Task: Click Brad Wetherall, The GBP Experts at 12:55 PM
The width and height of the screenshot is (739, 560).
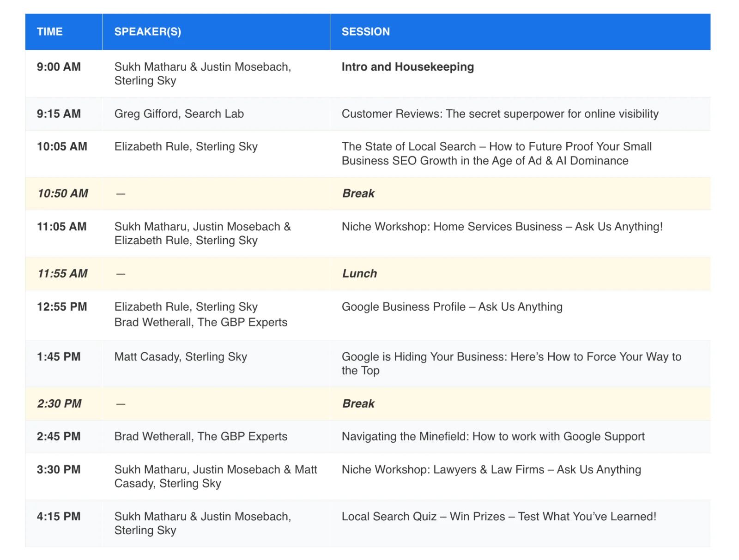Action: pos(201,322)
